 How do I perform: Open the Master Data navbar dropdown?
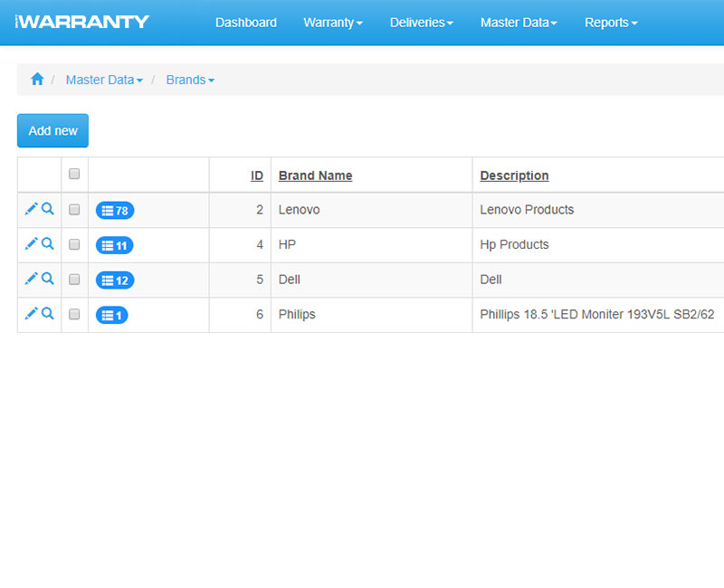click(519, 23)
